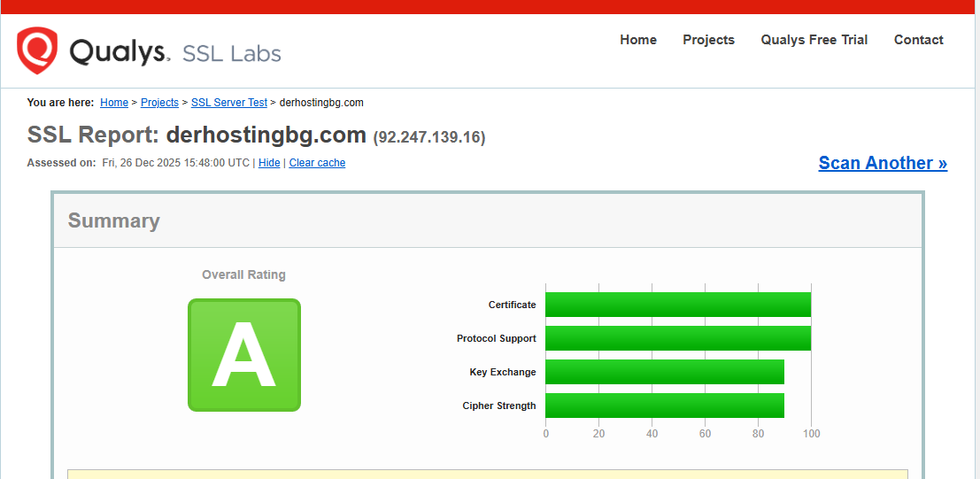The height and width of the screenshot is (479, 980).
Task: Click the Qualys red shield logo
Action: (x=37, y=50)
